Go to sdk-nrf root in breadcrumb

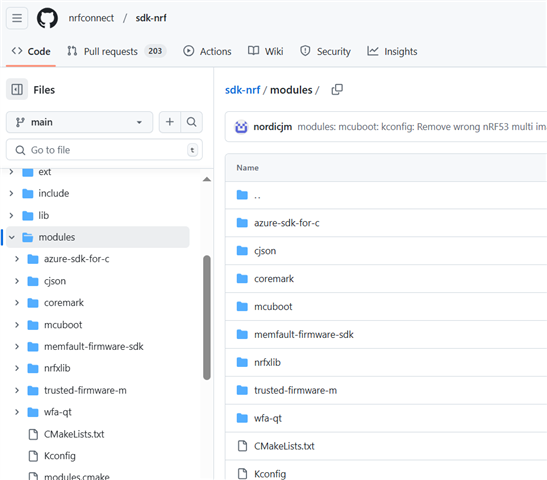pyautogui.click(x=242, y=90)
